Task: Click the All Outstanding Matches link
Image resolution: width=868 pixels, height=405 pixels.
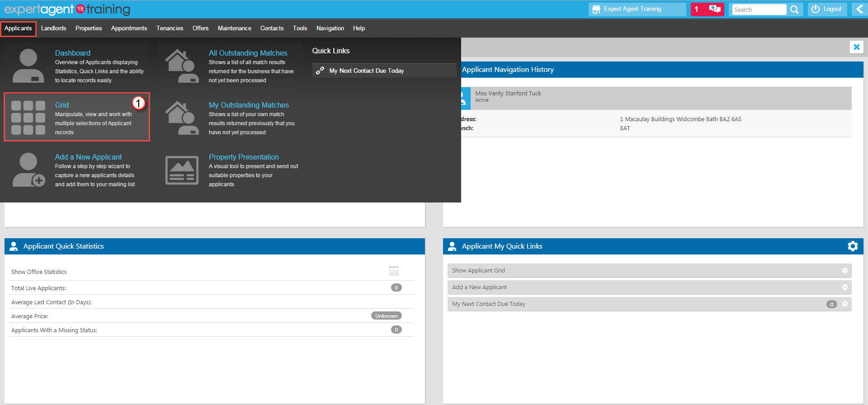Action: (x=248, y=53)
